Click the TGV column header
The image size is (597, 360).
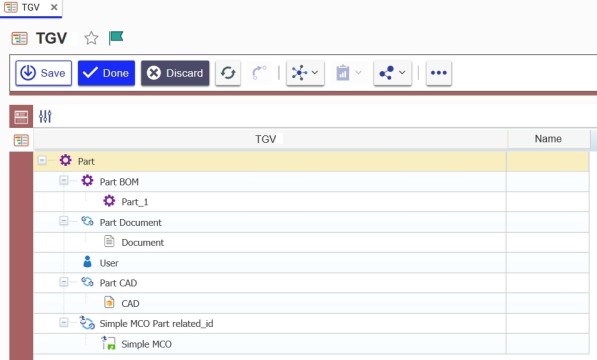[271, 139]
